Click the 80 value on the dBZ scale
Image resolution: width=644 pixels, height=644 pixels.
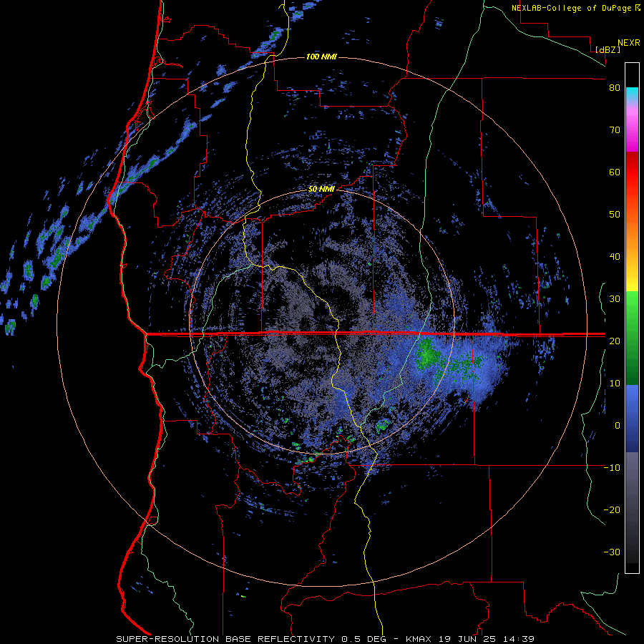tap(615, 88)
